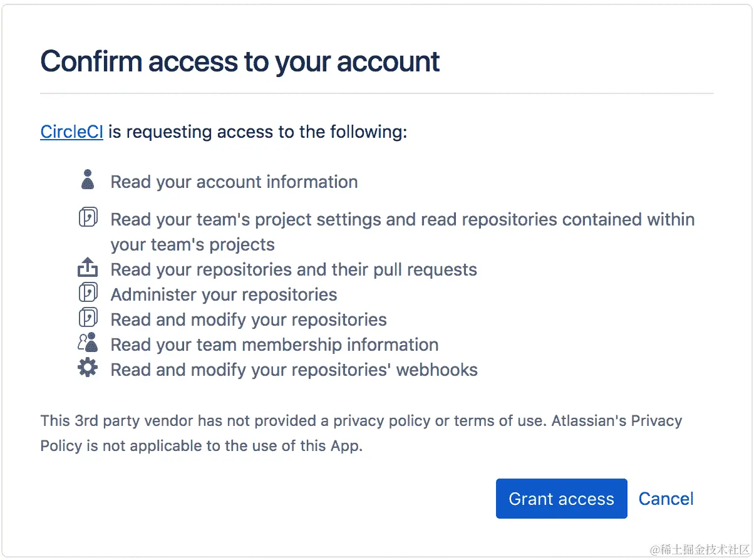The height and width of the screenshot is (560, 754).
Task: Click Read your team membership information text
Action: tap(274, 345)
